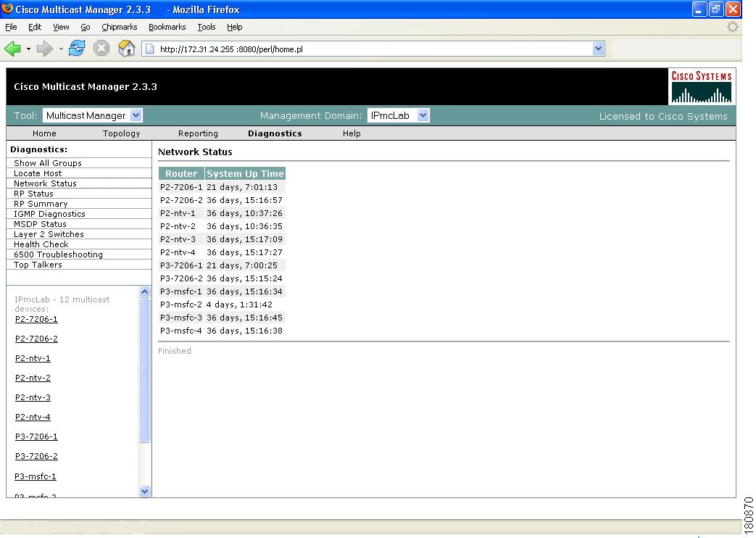This screenshot has height=538, width=756.
Task: Open the Tools menu
Action: pyautogui.click(x=207, y=27)
